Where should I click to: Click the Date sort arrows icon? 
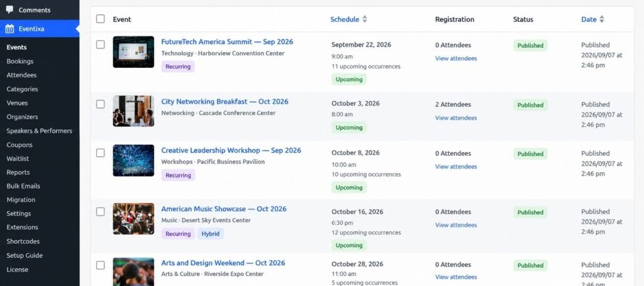(x=602, y=19)
